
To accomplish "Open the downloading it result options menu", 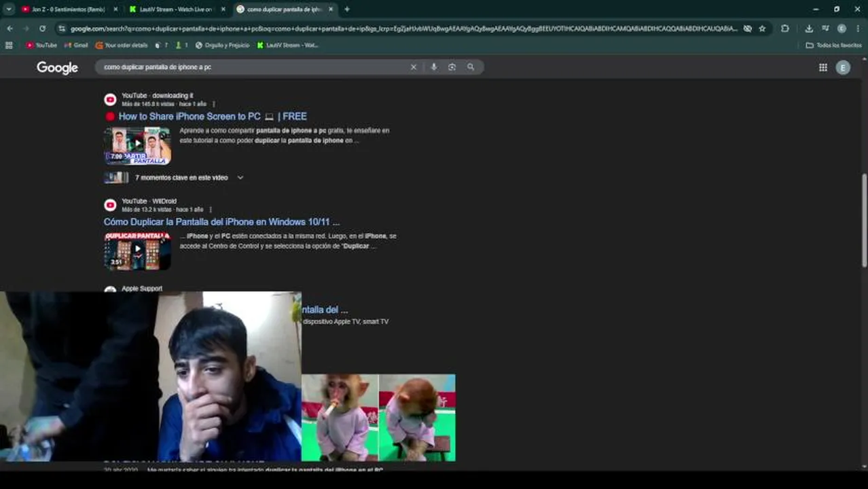I will [x=213, y=104].
